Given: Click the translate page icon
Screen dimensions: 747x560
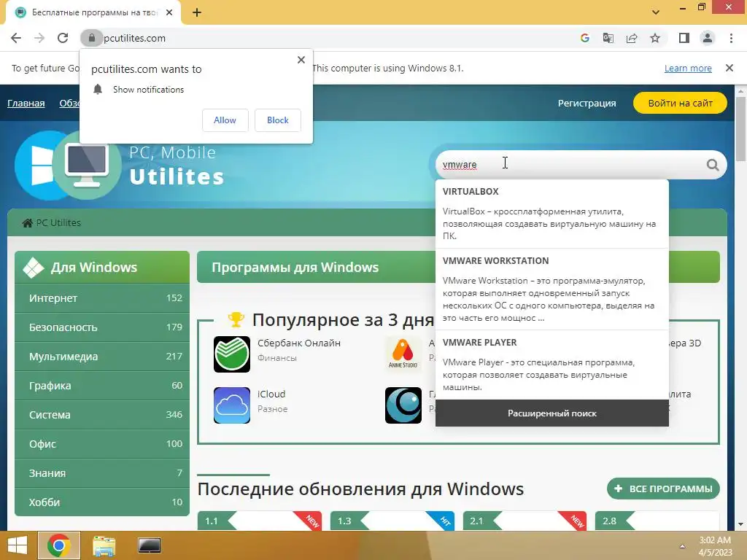Looking at the screenshot, I should (608, 38).
